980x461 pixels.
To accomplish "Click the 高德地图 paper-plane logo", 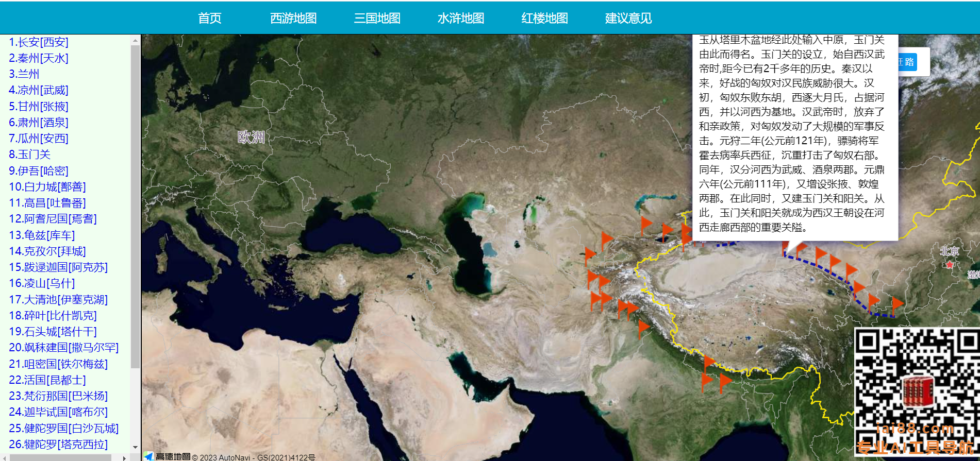I will [148, 456].
